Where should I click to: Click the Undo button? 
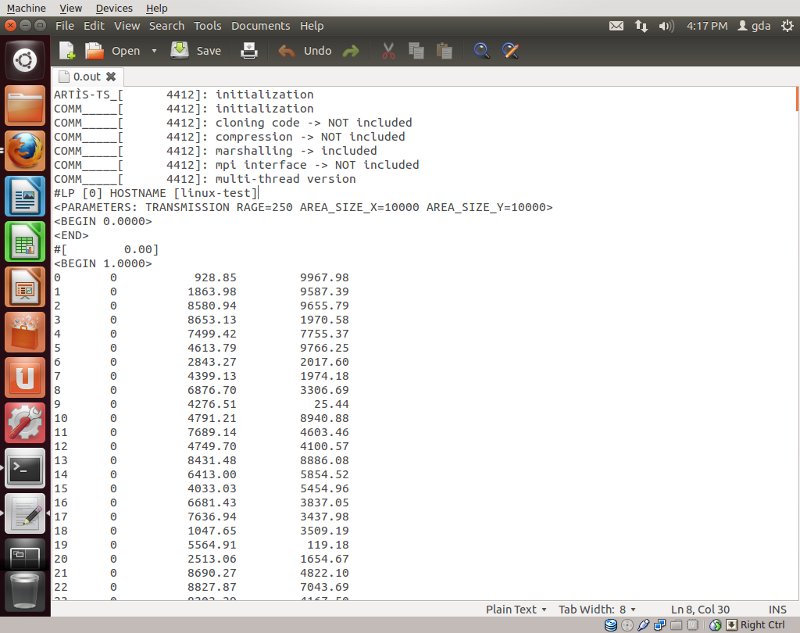(x=305, y=50)
